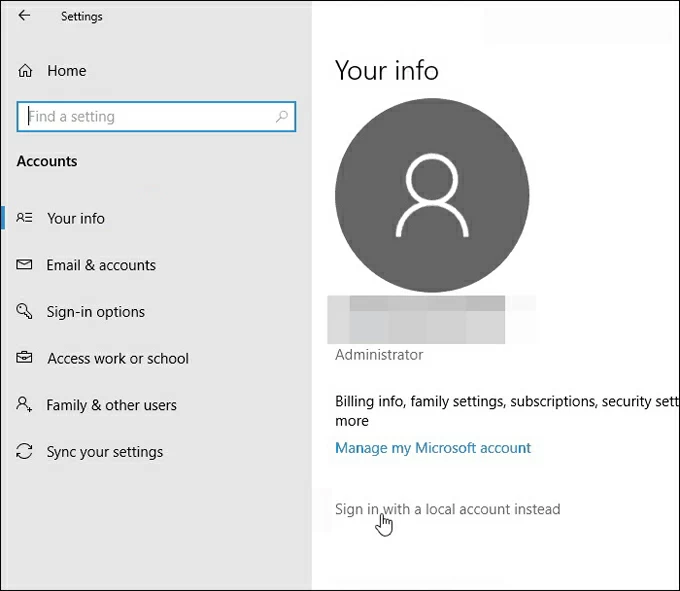680x591 pixels.
Task: Click the magnifier icon in search box
Action: pos(282,117)
